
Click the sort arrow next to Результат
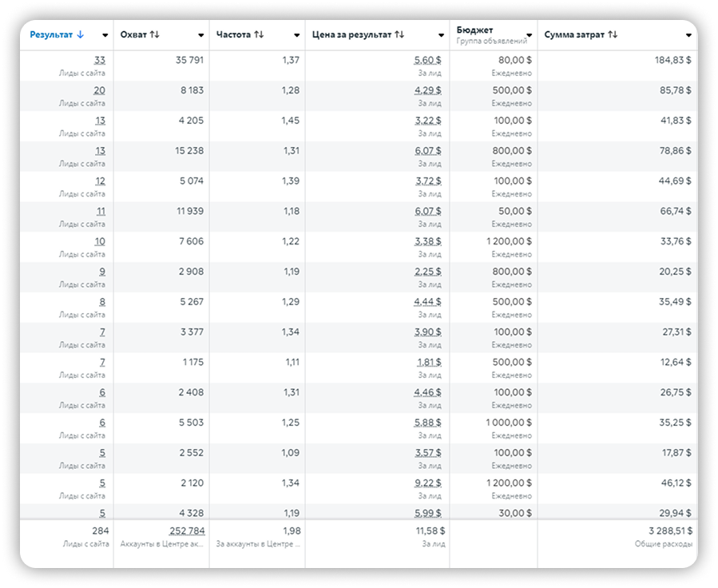[80, 35]
